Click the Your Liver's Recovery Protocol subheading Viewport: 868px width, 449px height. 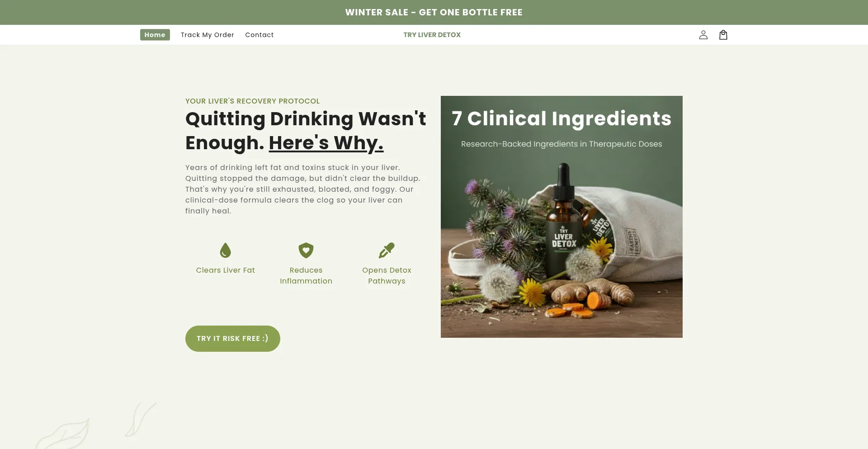pos(252,101)
